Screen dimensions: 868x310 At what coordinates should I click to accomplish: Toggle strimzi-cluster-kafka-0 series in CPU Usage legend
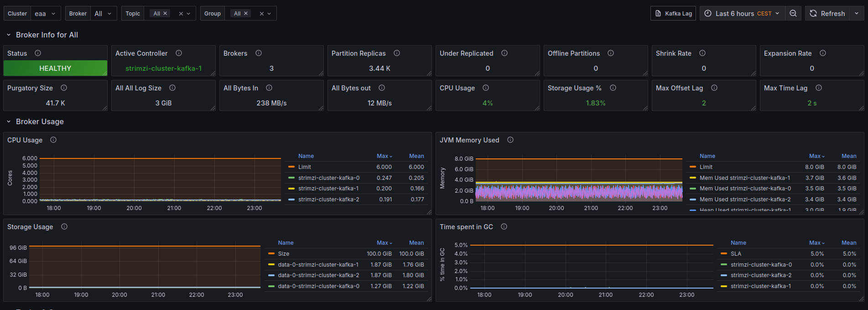pyautogui.click(x=328, y=178)
